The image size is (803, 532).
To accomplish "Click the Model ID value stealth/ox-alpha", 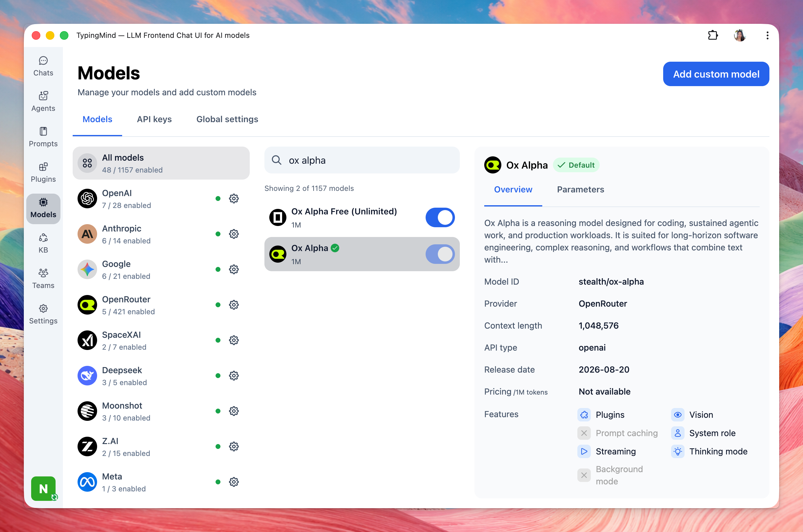I will pyautogui.click(x=611, y=282).
